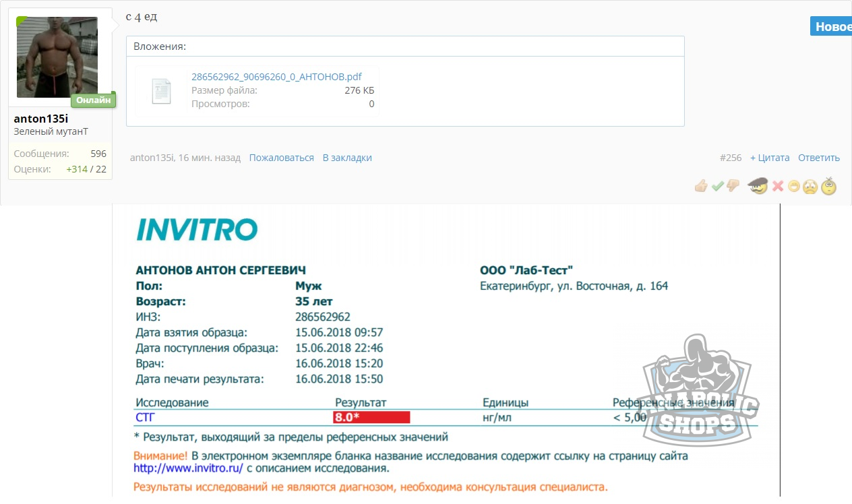Click the PDF attachment file icon
Viewport: 852px width, 504px height.
tap(161, 91)
